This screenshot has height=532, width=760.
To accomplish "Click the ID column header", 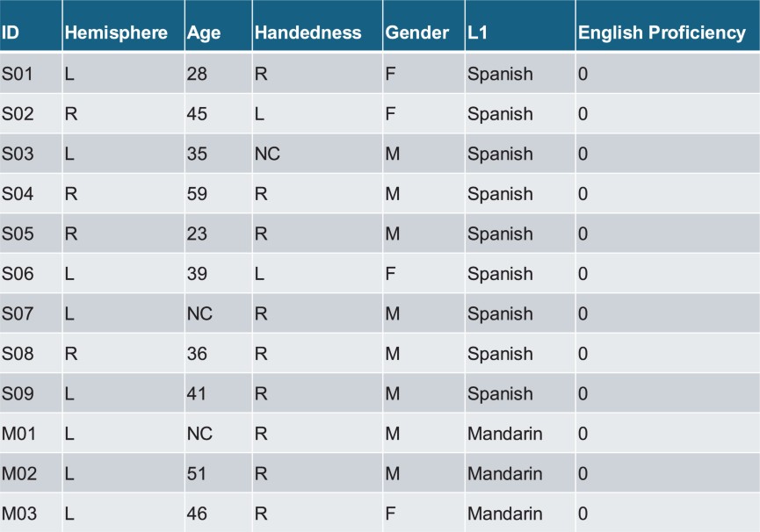I will coord(12,33).
